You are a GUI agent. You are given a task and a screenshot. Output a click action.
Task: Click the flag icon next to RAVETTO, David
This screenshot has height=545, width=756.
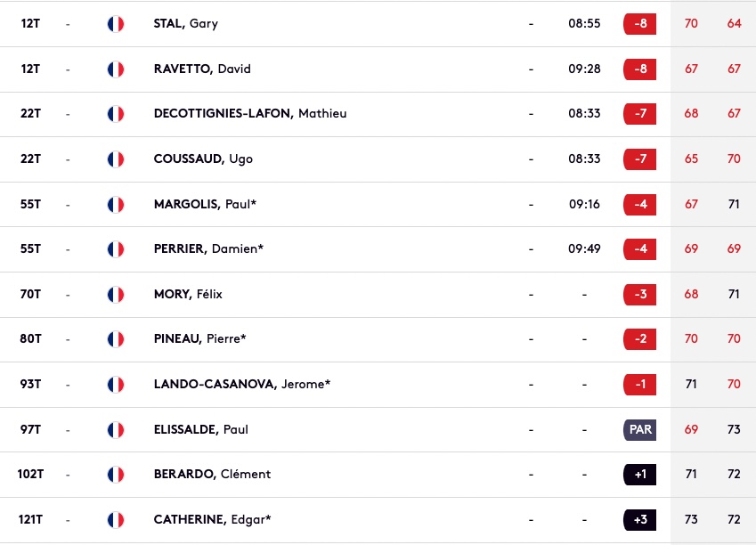pyautogui.click(x=116, y=69)
